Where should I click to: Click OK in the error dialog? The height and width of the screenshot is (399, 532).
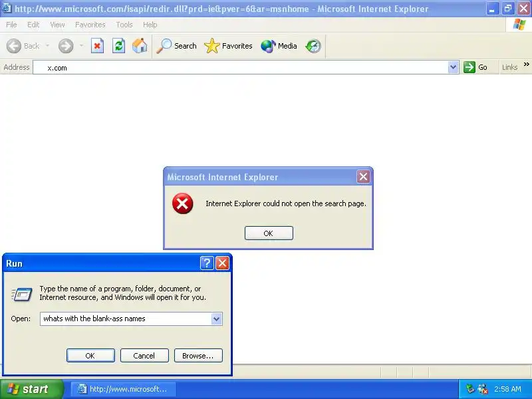[269, 233]
